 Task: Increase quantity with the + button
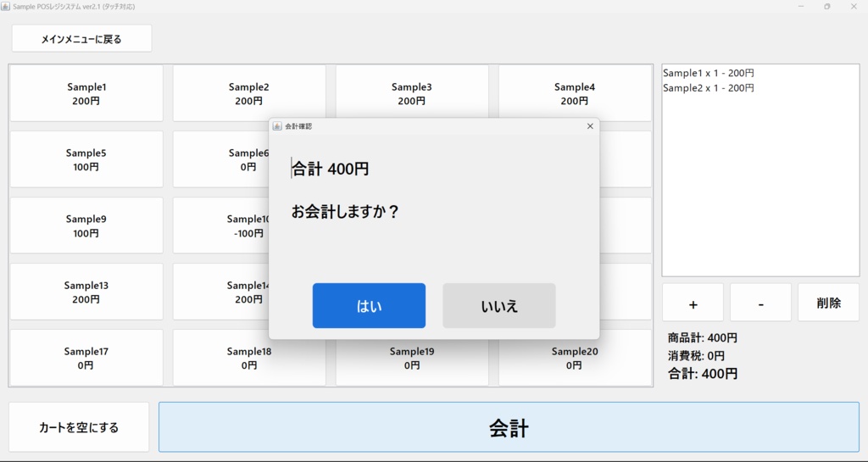[693, 303]
